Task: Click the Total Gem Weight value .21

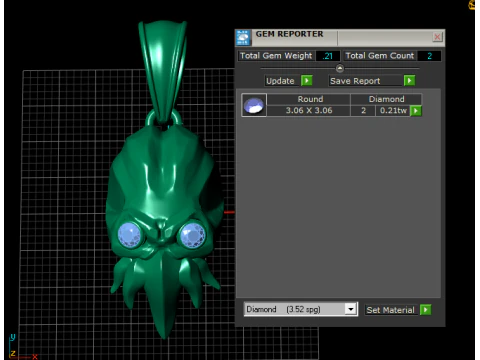Action: (328, 56)
